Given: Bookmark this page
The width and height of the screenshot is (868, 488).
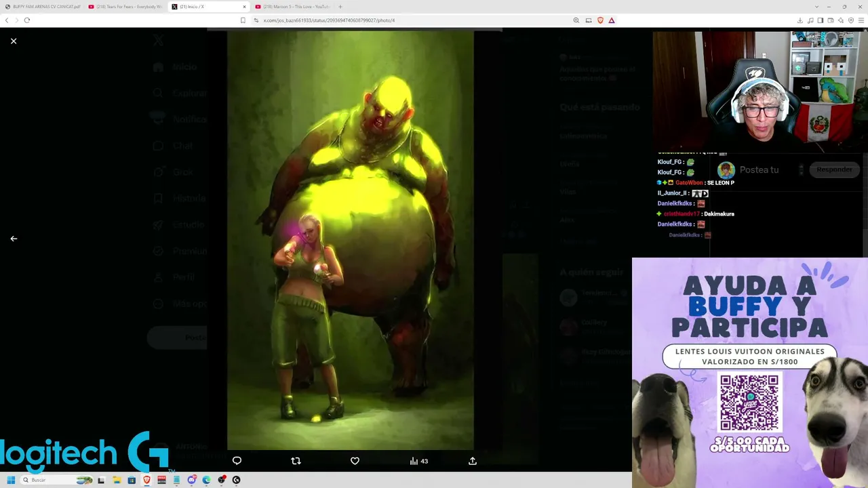Looking at the screenshot, I should 243,20.
